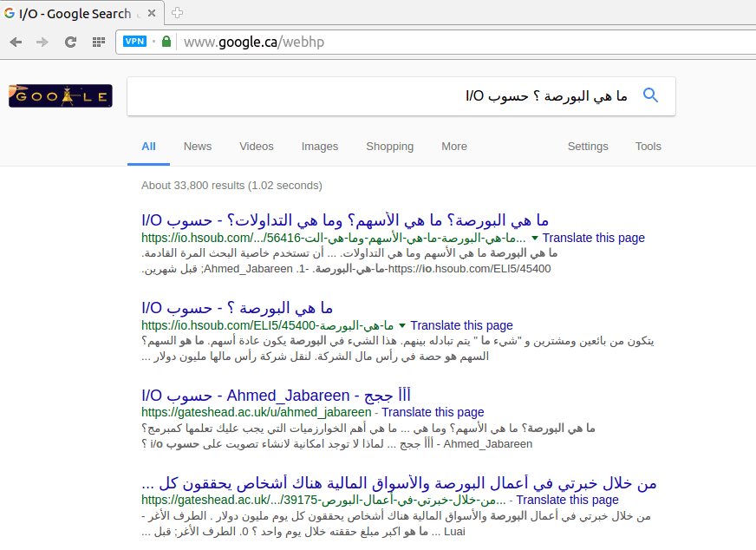Click the Google doodle logo

[60, 95]
